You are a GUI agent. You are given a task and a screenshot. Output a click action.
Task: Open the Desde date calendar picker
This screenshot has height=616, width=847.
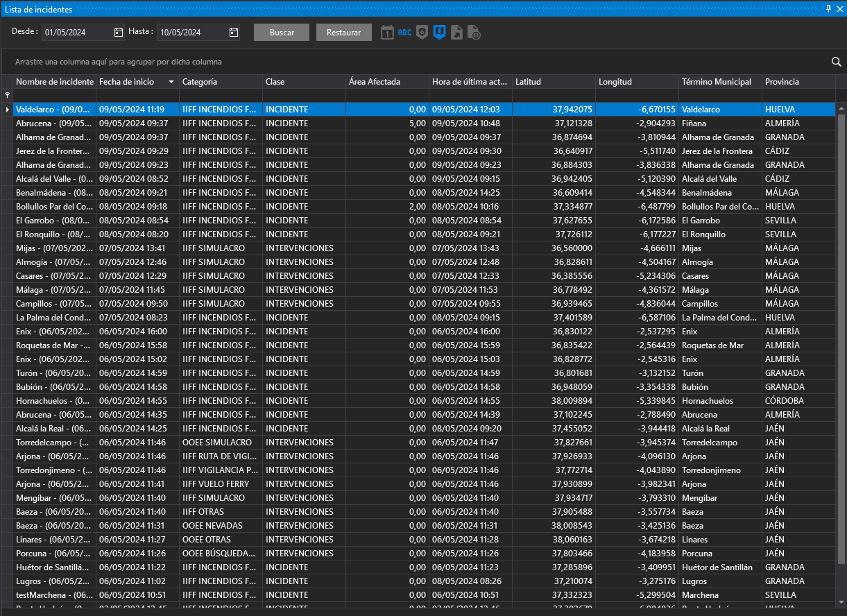pos(118,33)
